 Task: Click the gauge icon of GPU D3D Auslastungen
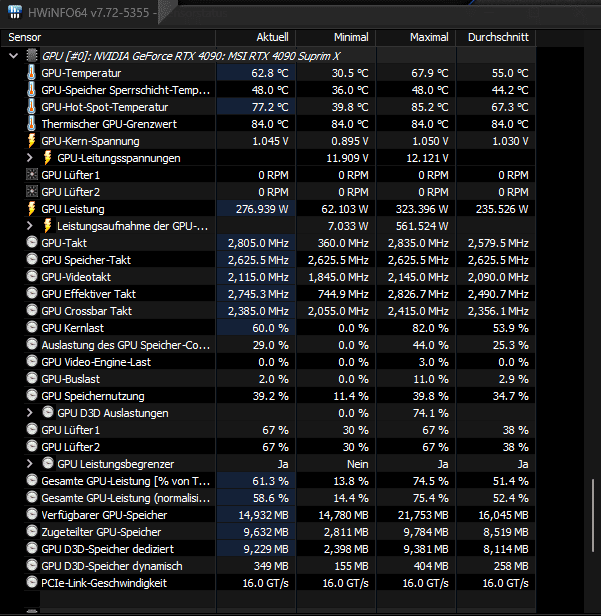coord(48,412)
